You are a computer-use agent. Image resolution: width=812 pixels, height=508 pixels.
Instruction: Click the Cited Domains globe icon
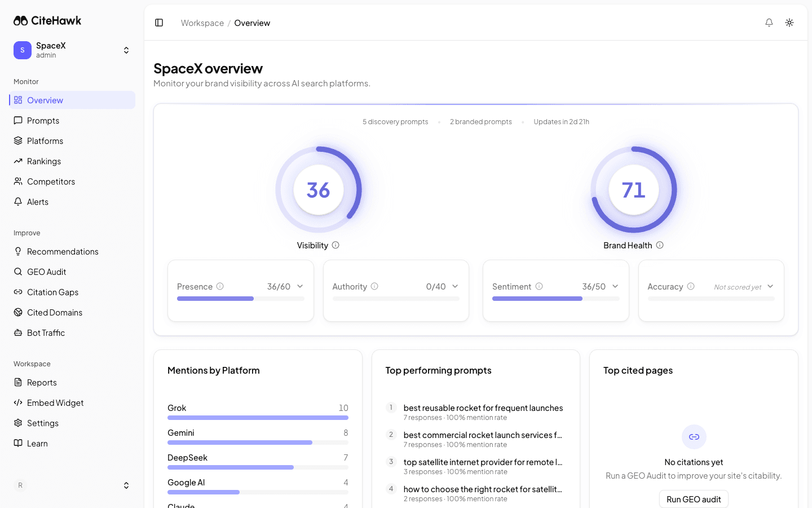18,312
